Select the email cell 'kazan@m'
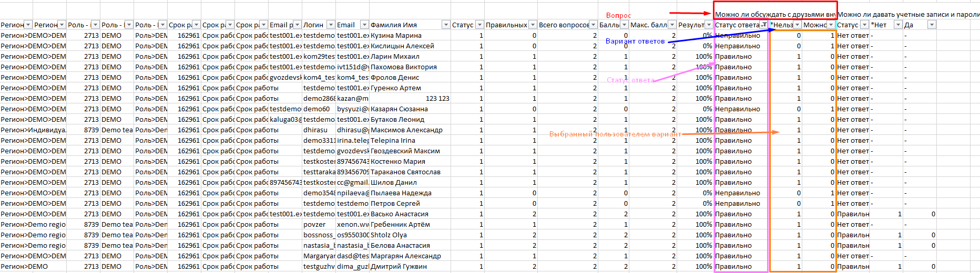The image size is (980, 273). 353,98
